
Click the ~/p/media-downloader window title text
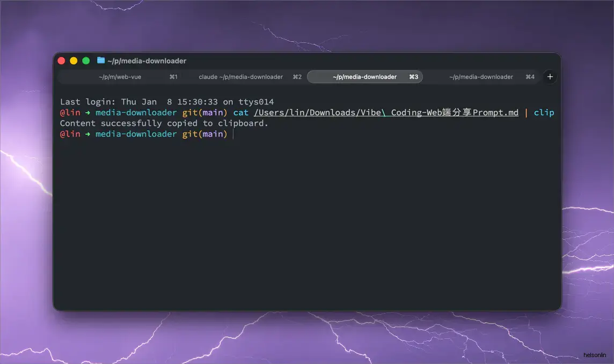click(x=147, y=61)
